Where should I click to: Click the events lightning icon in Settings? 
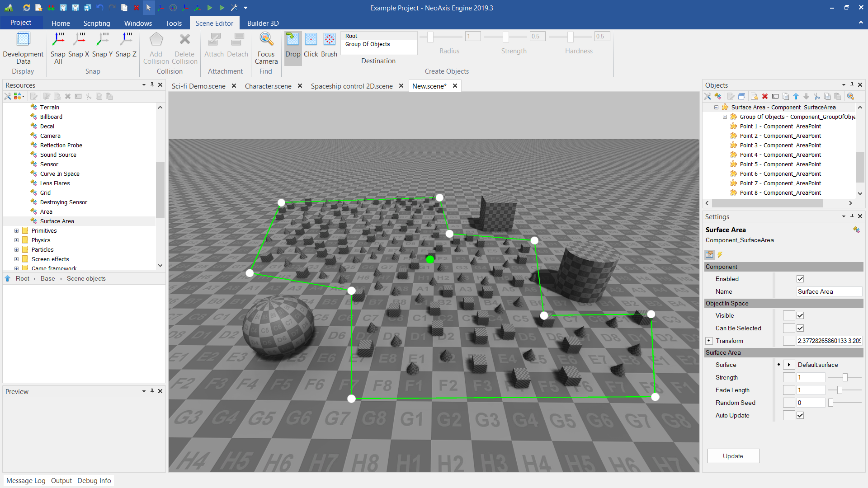tap(720, 255)
